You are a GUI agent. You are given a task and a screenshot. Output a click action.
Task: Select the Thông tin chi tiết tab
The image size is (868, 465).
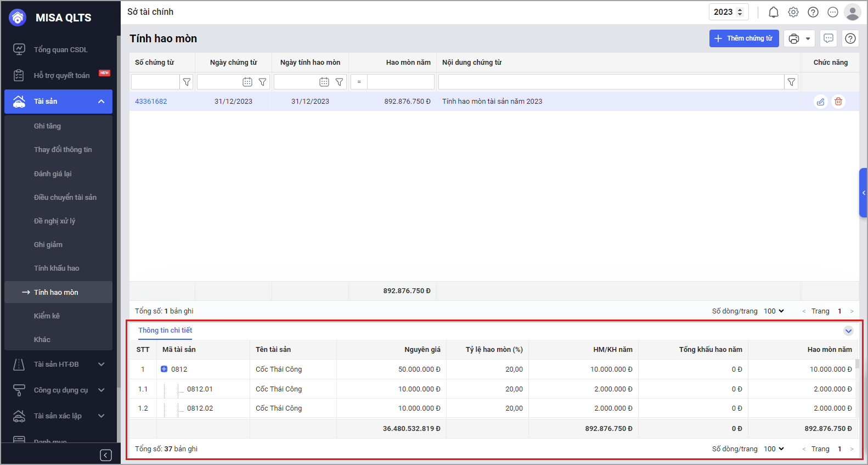165,330
